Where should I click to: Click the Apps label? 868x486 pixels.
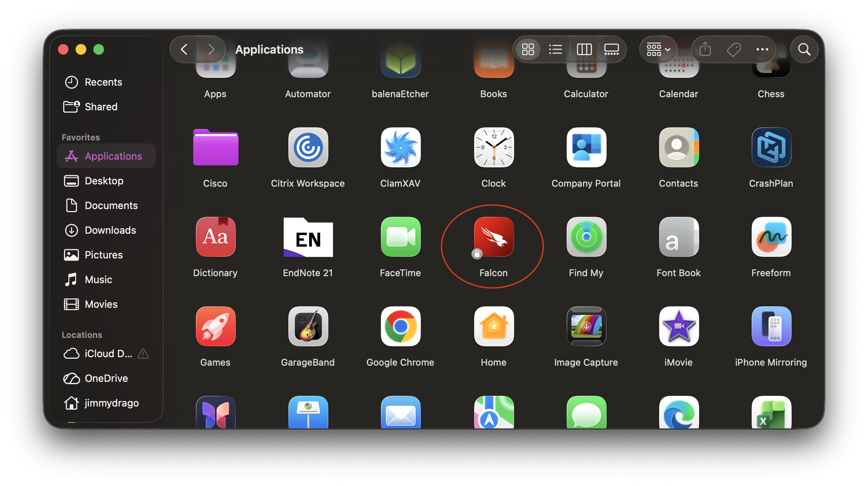(x=215, y=94)
